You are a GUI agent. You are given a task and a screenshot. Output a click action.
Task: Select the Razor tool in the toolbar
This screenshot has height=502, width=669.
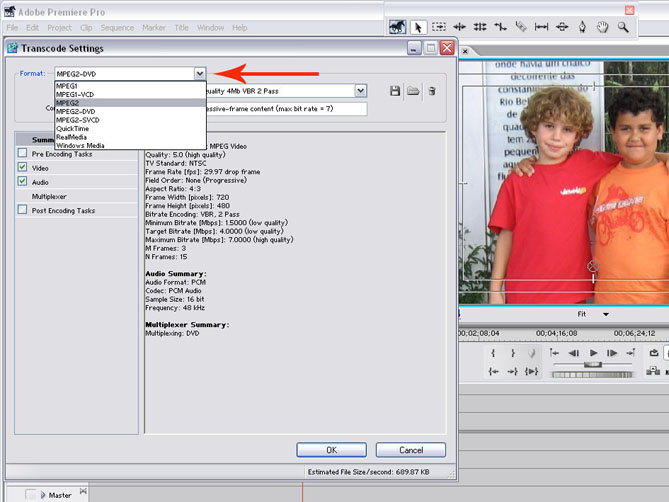pyautogui.click(x=521, y=27)
